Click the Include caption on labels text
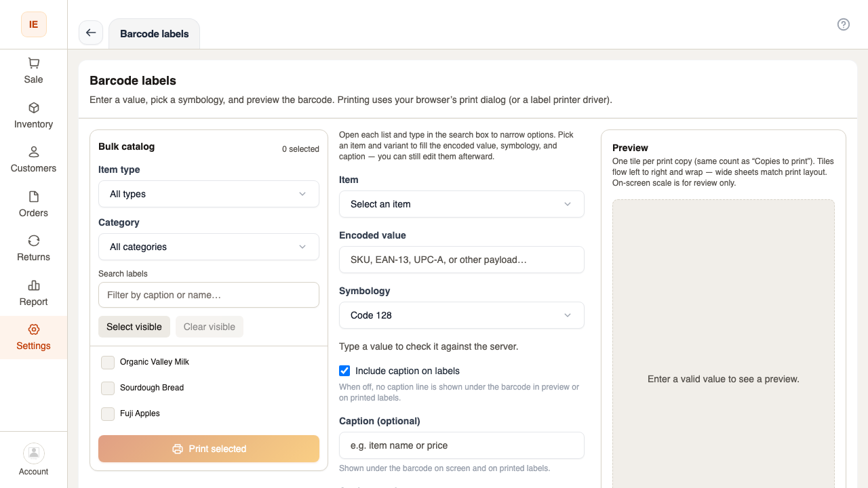 coord(408,371)
